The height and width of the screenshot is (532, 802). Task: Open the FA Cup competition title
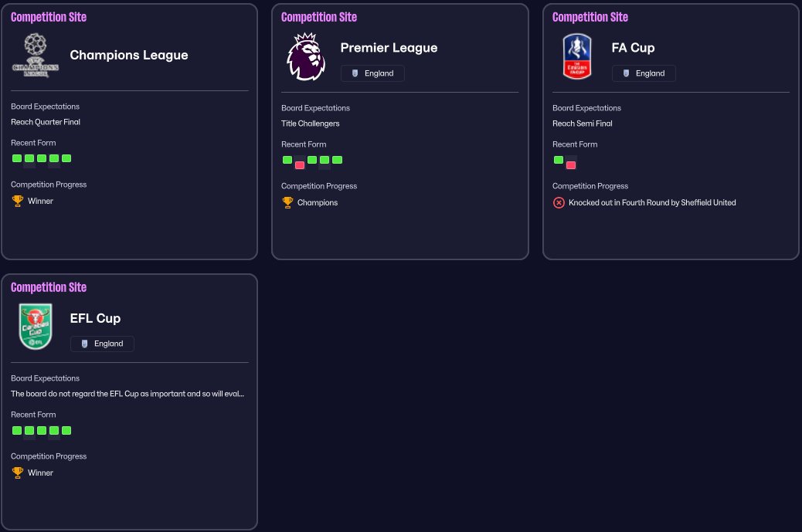(633, 48)
